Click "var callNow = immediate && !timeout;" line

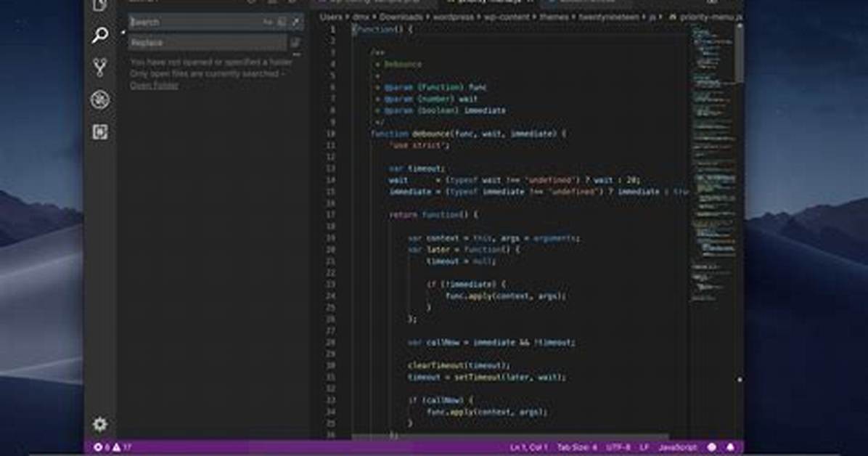click(x=491, y=343)
